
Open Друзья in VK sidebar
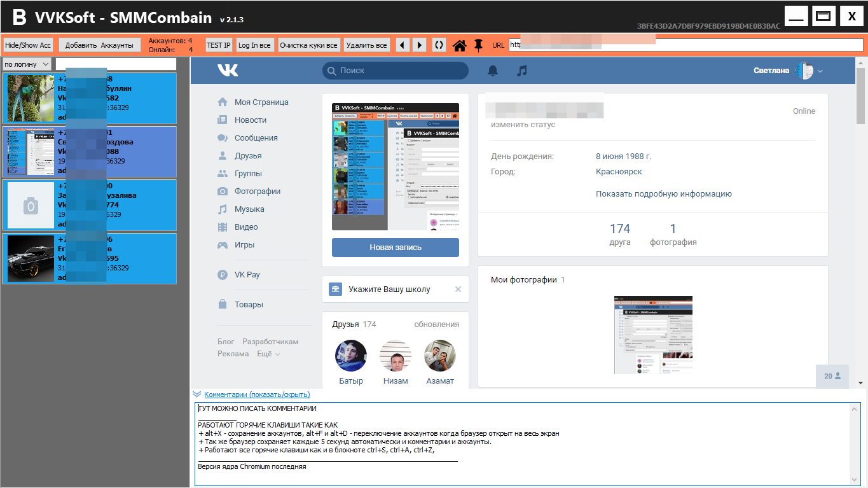pos(248,156)
